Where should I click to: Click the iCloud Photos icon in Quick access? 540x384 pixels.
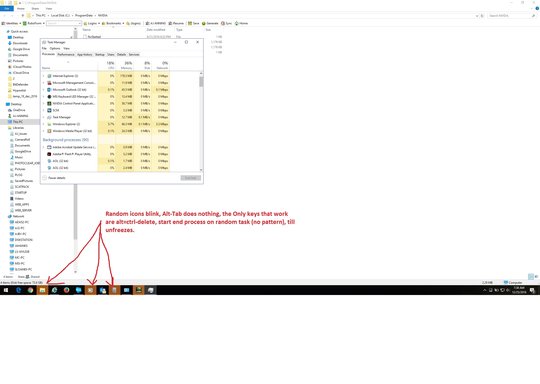pos(10,66)
